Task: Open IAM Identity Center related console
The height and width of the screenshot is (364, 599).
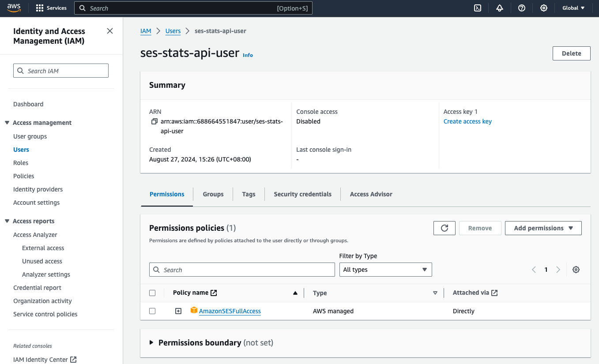Action: (x=41, y=360)
